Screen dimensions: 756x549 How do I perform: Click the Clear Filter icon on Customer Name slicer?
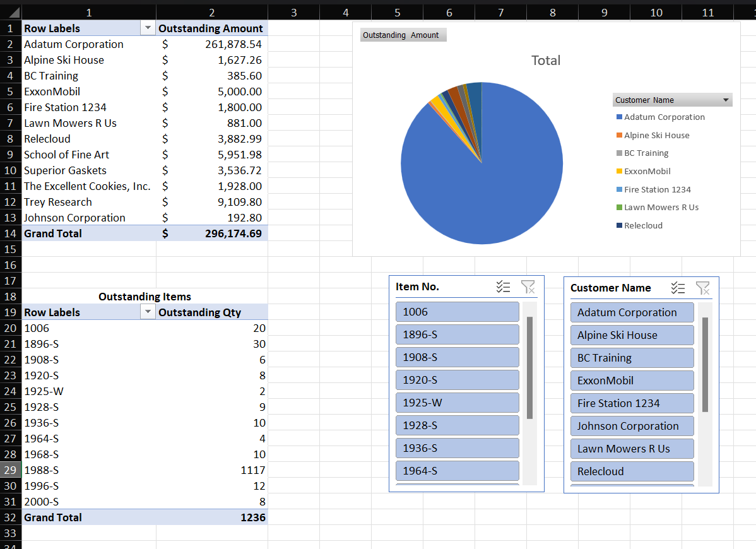(x=703, y=288)
